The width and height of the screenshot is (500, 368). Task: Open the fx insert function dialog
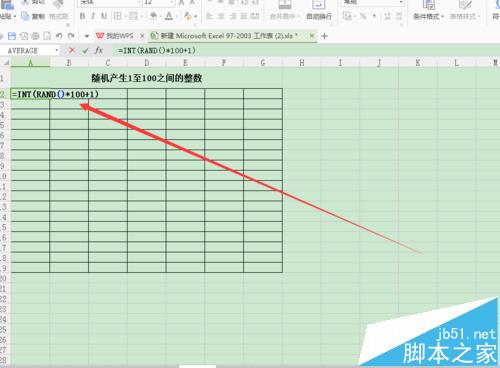click(99, 50)
